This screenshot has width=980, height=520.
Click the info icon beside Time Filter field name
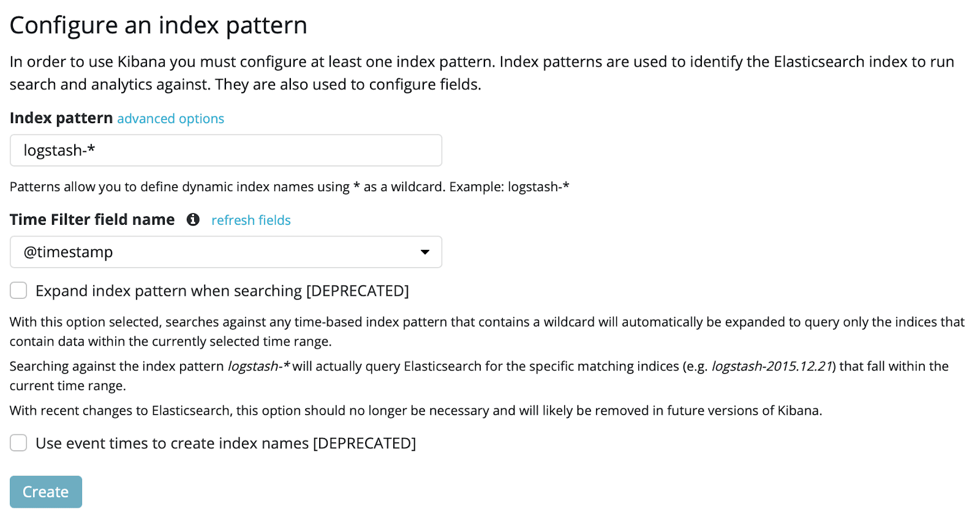click(x=193, y=219)
